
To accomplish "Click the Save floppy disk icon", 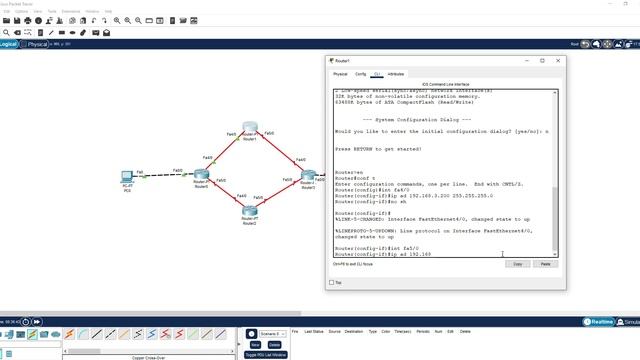I will coord(17,20).
